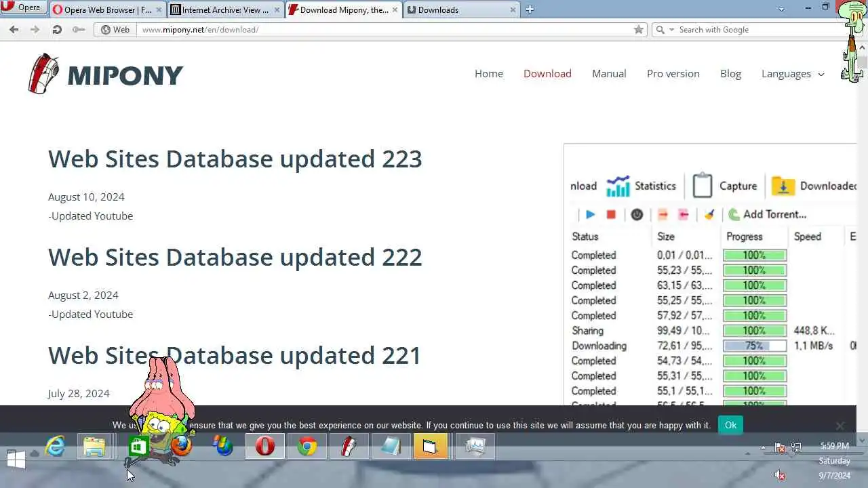The height and width of the screenshot is (488, 868).
Task: Click the August 2, 2024 date text
Action: coord(83,295)
